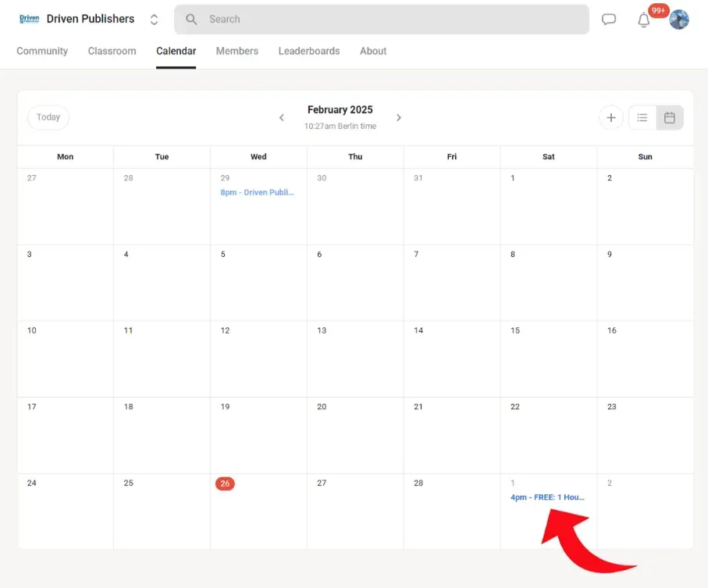Click day number 11 in calendar
The height and width of the screenshot is (588, 708).
tap(128, 330)
